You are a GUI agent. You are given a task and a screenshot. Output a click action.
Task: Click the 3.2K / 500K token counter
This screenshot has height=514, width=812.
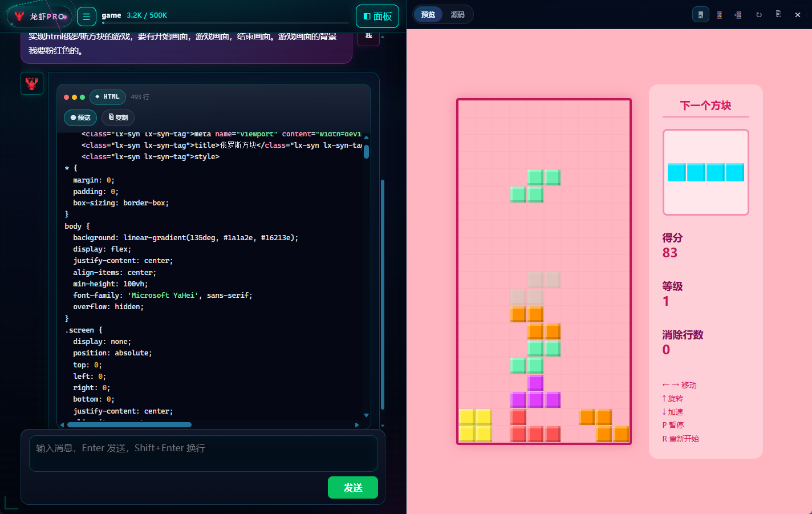pyautogui.click(x=147, y=15)
